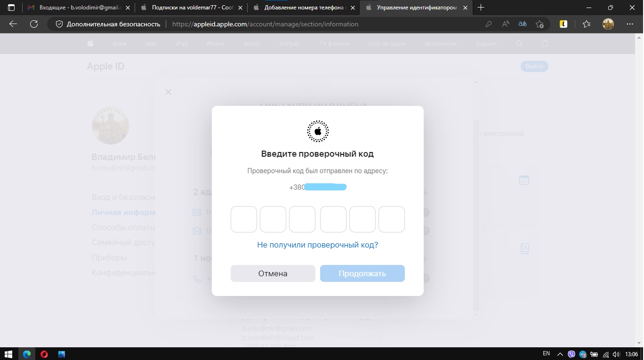
Task: Click the fifth verification code digit box
Action: 362,219
